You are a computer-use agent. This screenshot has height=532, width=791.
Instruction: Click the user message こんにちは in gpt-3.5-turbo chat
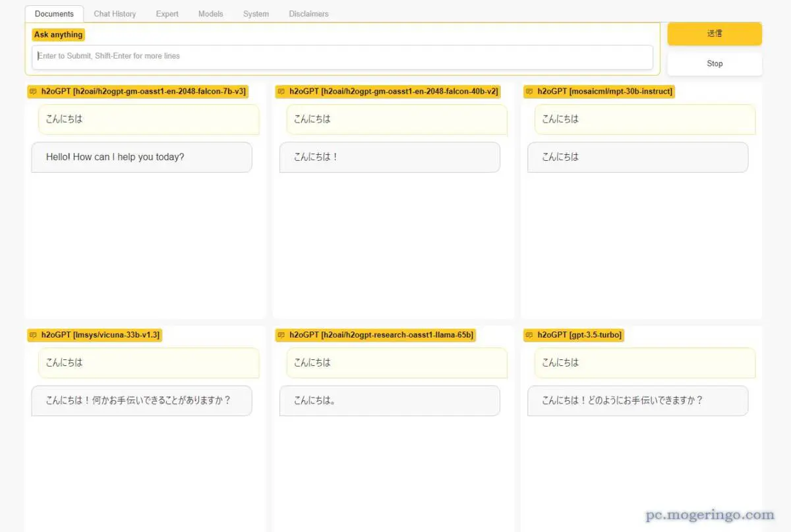[645, 363]
